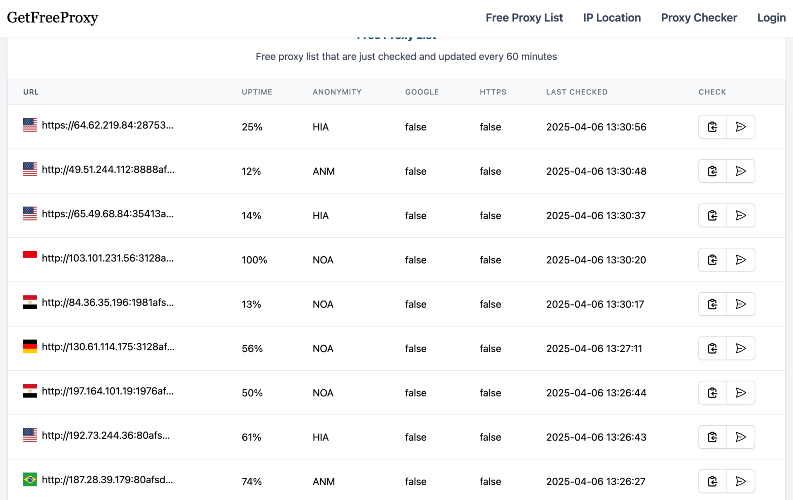Click Germany flag next to 130.61.114.175
The height and width of the screenshot is (500, 793).
[x=30, y=346]
